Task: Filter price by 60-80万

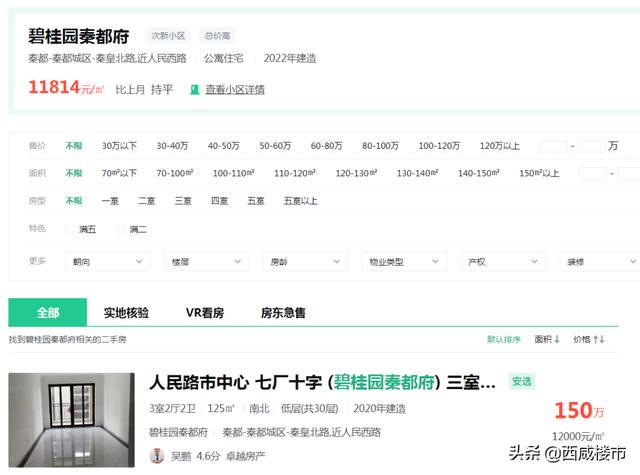Action: point(327,146)
